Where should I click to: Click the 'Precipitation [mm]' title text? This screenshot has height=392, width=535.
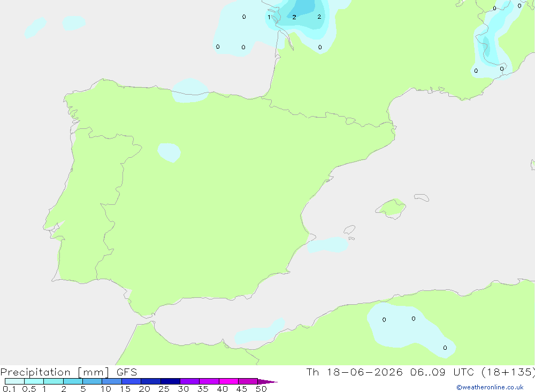(55, 372)
